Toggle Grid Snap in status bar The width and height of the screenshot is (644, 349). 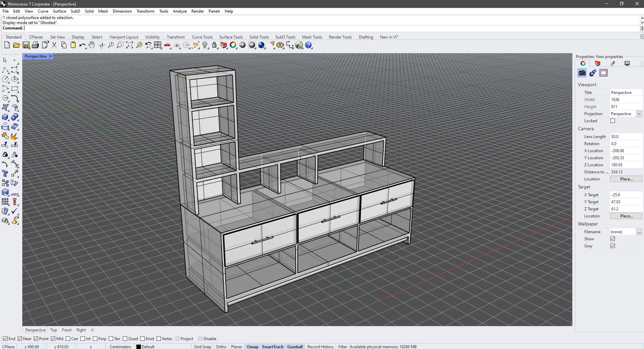click(x=203, y=347)
